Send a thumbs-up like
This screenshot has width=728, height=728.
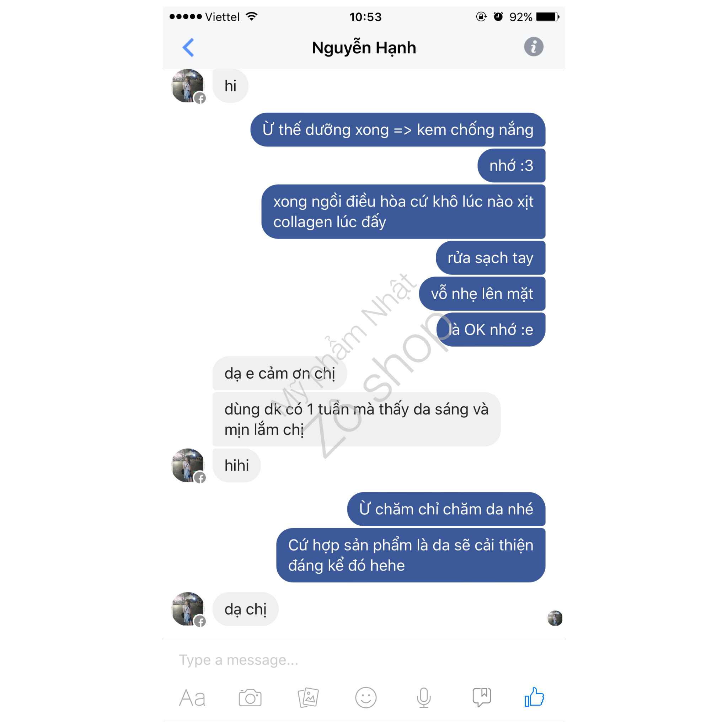point(534,697)
